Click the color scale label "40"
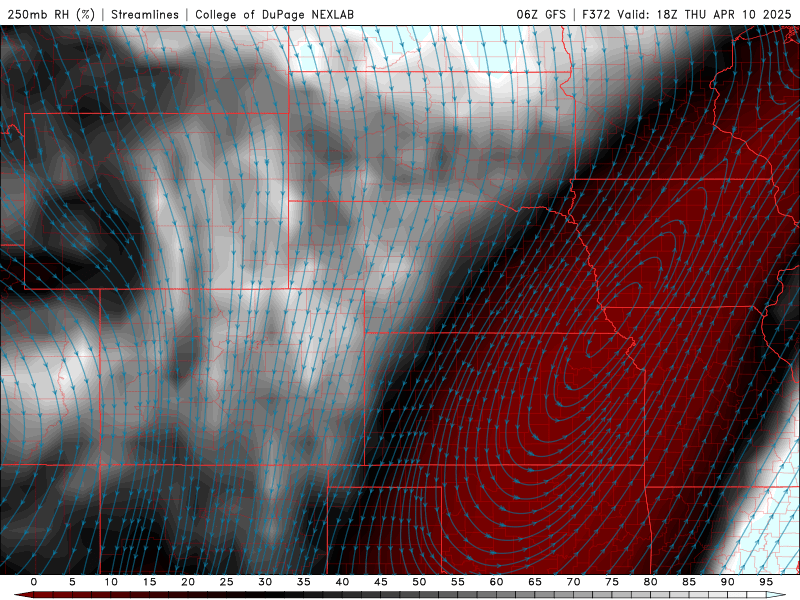800x600 pixels. coord(342,582)
